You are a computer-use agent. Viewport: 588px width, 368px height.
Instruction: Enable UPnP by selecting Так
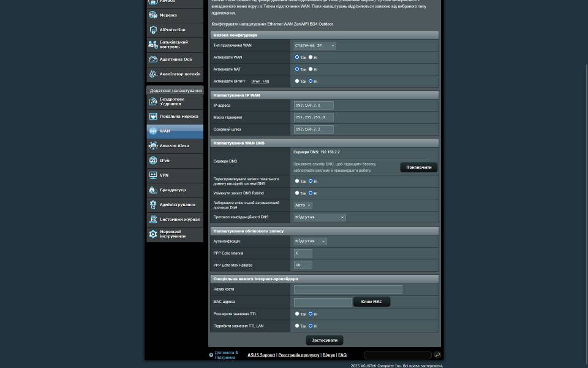tap(297, 81)
